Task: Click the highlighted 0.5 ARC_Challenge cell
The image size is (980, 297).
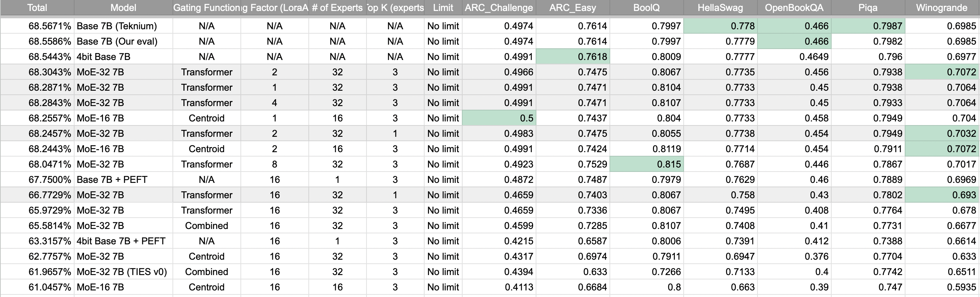Action: [x=499, y=118]
